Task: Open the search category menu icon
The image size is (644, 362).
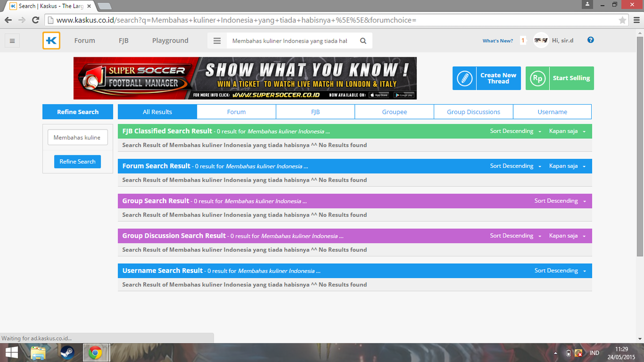Action: click(217, 41)
